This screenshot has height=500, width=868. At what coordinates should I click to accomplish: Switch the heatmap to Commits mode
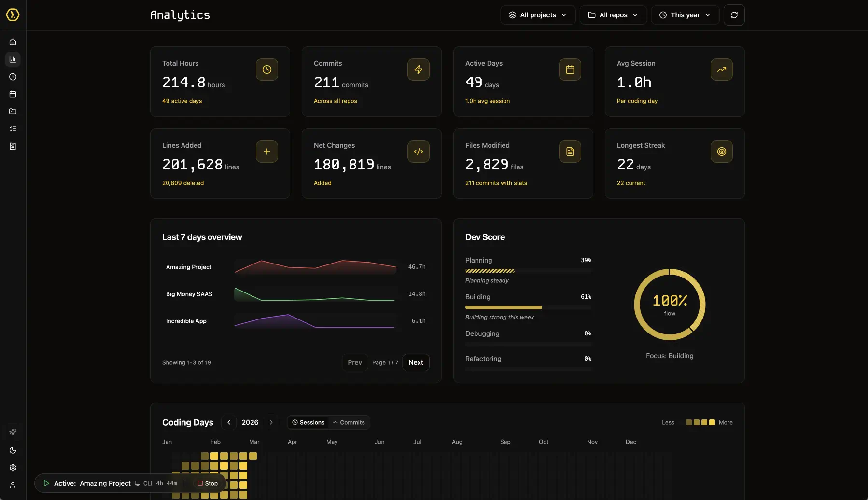click(349, 422)
